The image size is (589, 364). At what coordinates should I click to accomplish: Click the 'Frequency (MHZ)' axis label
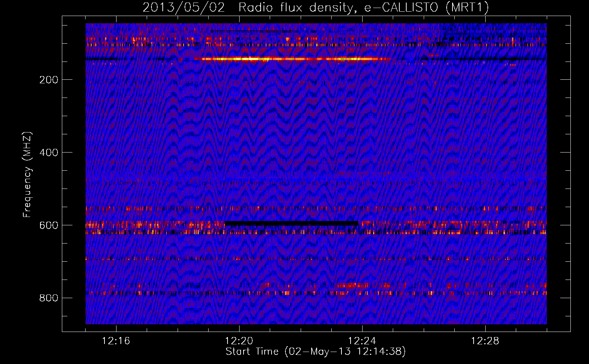(x=27, y=174)
